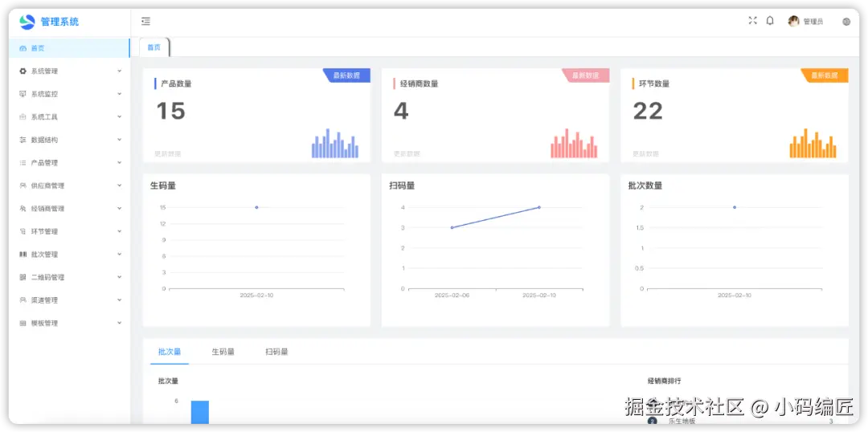Screen dimensions: 868x432
Task: Click the 经销商排行 heading
Action: pyautogui.click(x=665, y=381)
